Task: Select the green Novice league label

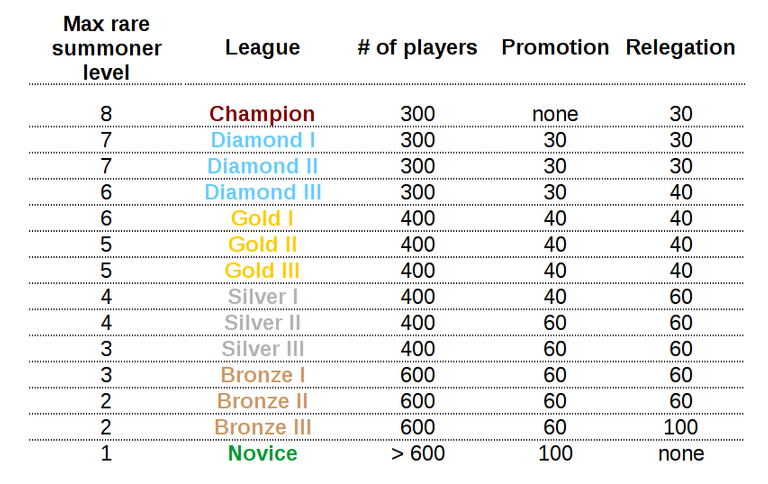Action: click(263, 454)
